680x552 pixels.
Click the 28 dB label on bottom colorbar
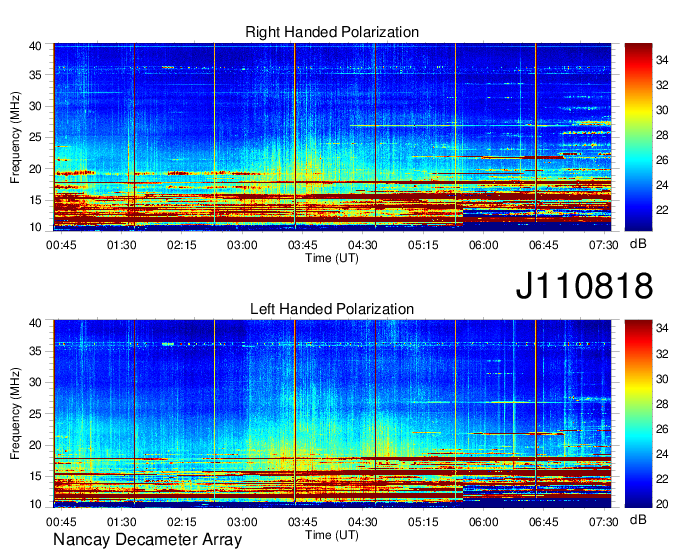[662, 404]
